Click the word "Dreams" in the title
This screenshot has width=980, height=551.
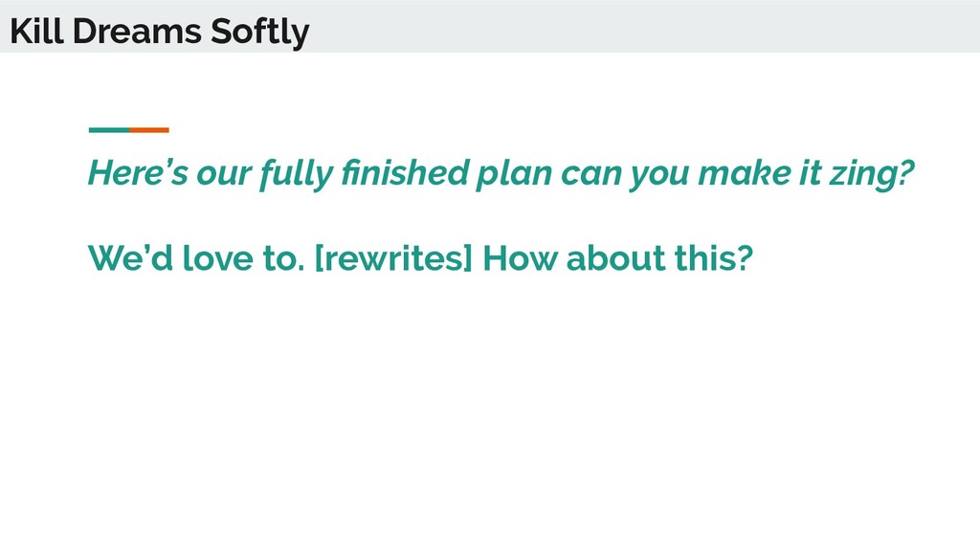point(137,31)
